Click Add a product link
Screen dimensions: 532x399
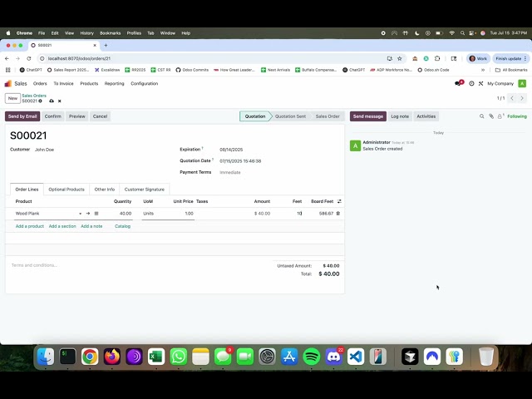tap(30, 226)
